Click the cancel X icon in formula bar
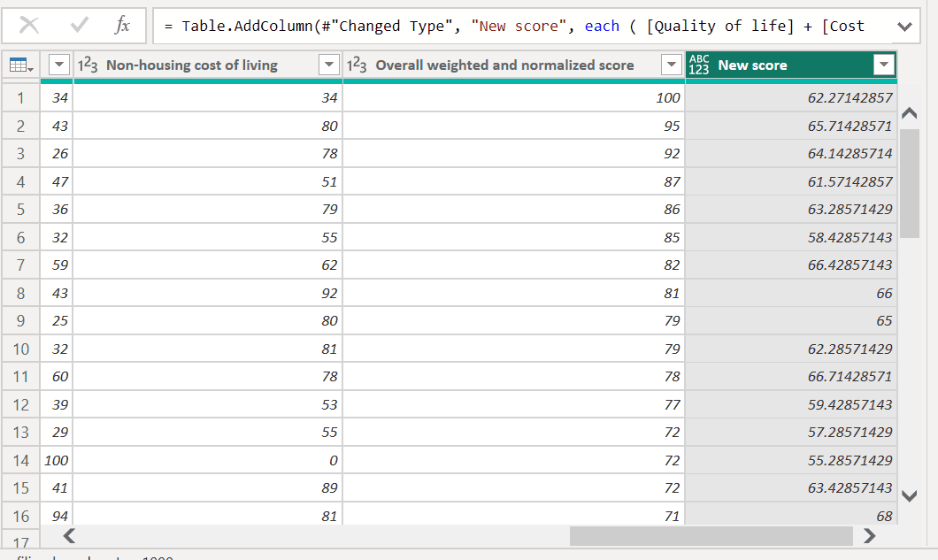Screen dimensions: 938x560 tap(29, 26)
